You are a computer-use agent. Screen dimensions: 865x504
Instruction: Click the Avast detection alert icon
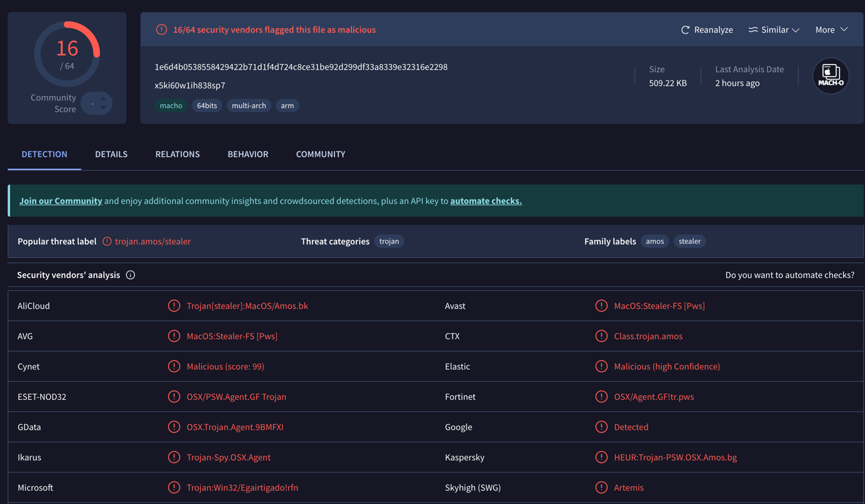tap(601, 306)
